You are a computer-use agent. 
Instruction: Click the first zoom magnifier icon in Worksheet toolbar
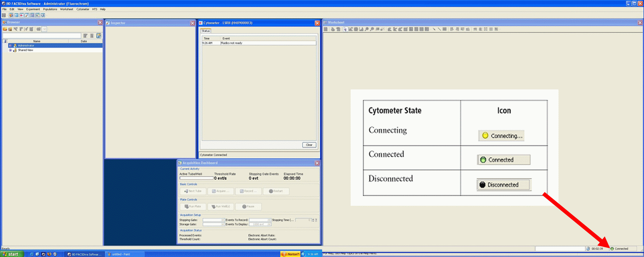367,29
